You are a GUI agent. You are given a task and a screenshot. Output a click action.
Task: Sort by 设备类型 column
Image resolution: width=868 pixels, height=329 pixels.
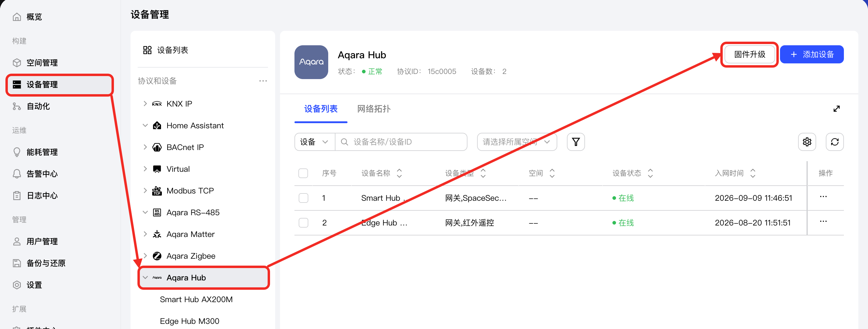point(483,173)
